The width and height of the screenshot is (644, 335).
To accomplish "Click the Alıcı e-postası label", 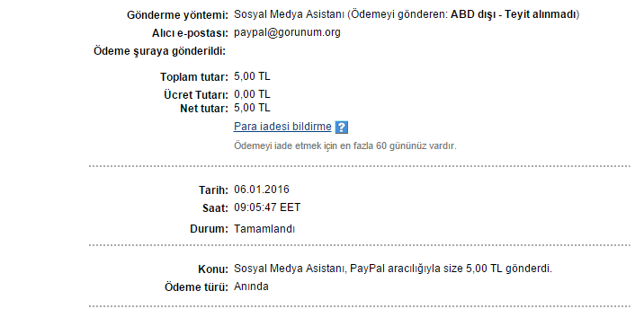I will pos(190,33).
